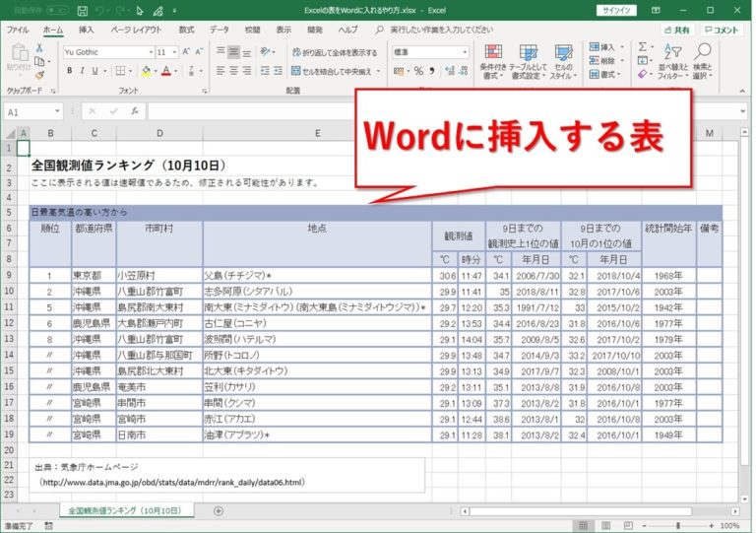Click the Format Painter brush icon
Screen dimensions: 756x533
click(x=39, y=75)
